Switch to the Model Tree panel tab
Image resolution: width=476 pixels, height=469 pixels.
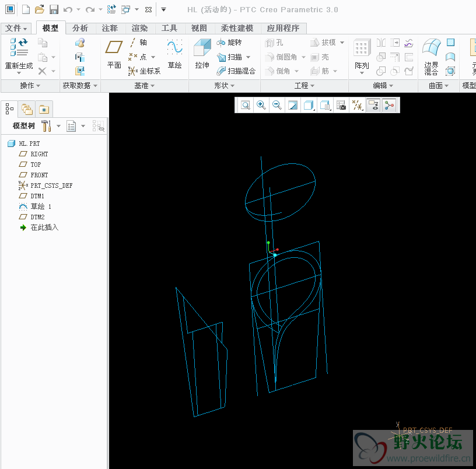(9, 108)
